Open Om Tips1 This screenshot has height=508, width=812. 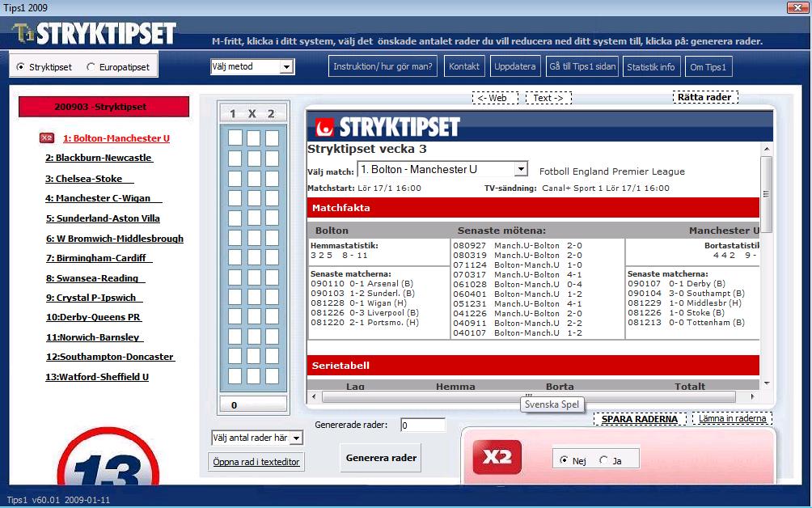tap(708, 67)
